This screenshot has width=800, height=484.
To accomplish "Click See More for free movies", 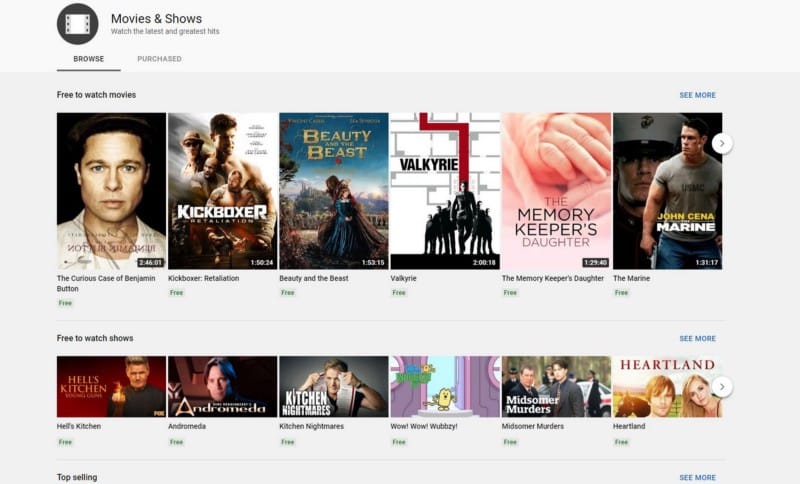I will [697, 95].
